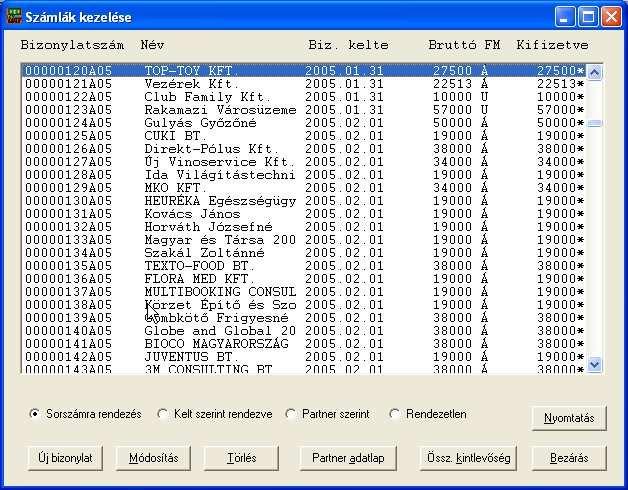Select the Vezérek Kft. invoice row
The width and height of the screenshot is (628, 490).
[304, 84]
